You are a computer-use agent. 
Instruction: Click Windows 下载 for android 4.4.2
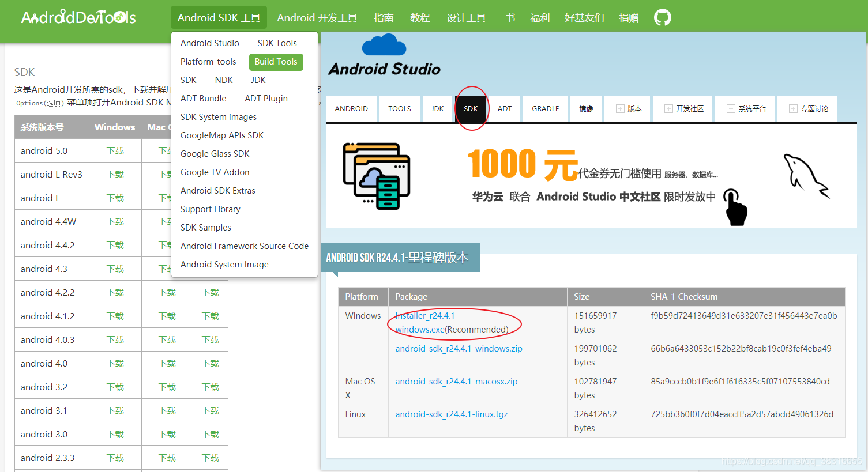pyautogui.click(x=115, y=246)
